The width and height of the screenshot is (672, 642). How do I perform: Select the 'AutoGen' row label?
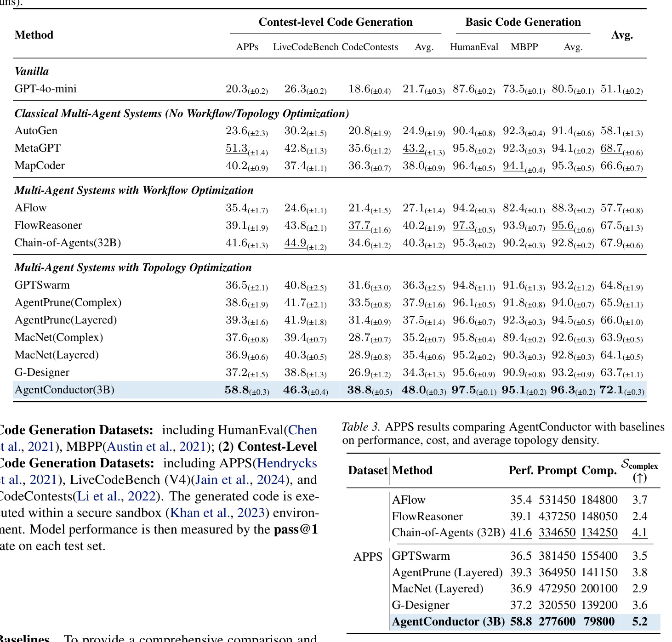(36, 131)
